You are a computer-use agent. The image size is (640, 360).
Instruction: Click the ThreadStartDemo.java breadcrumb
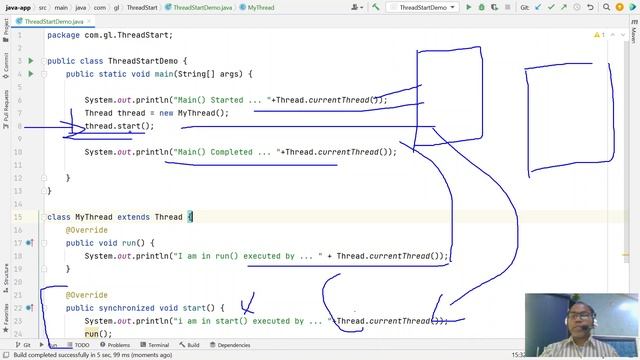pos(199,7)
